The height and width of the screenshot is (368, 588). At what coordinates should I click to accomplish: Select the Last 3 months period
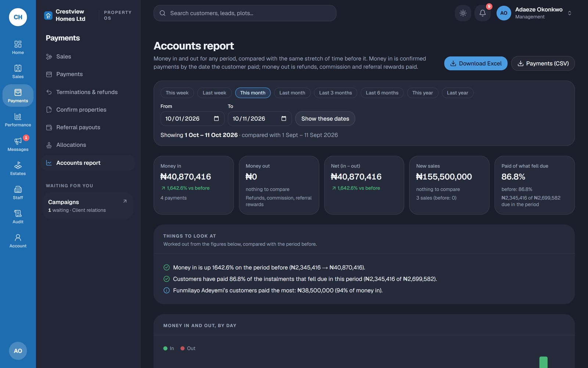pyautogui.click(x=336, y=93)
